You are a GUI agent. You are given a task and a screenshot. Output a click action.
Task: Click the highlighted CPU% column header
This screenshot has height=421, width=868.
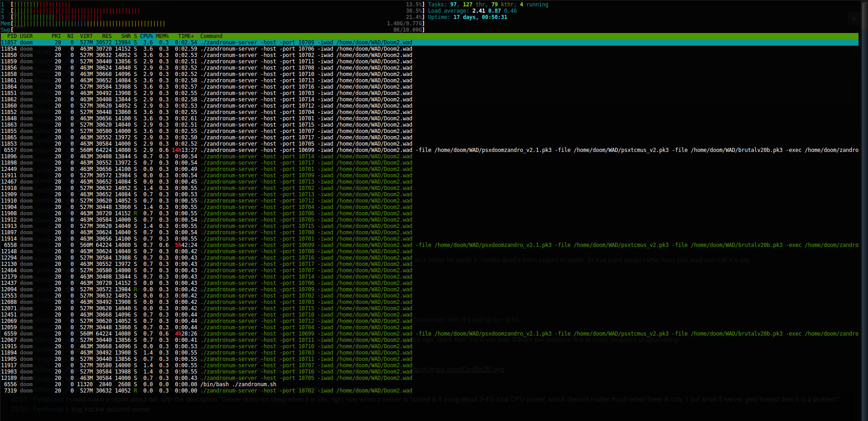coord(146,36)
